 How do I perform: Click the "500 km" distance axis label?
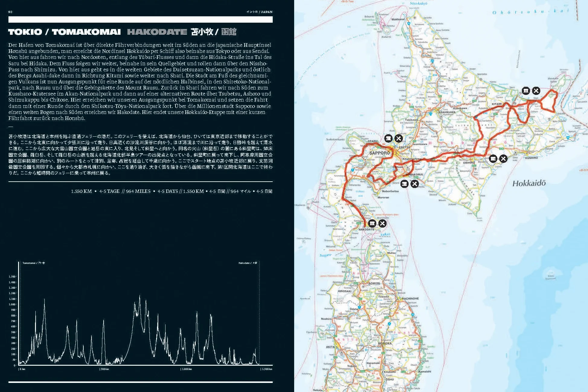coord(104,369)
